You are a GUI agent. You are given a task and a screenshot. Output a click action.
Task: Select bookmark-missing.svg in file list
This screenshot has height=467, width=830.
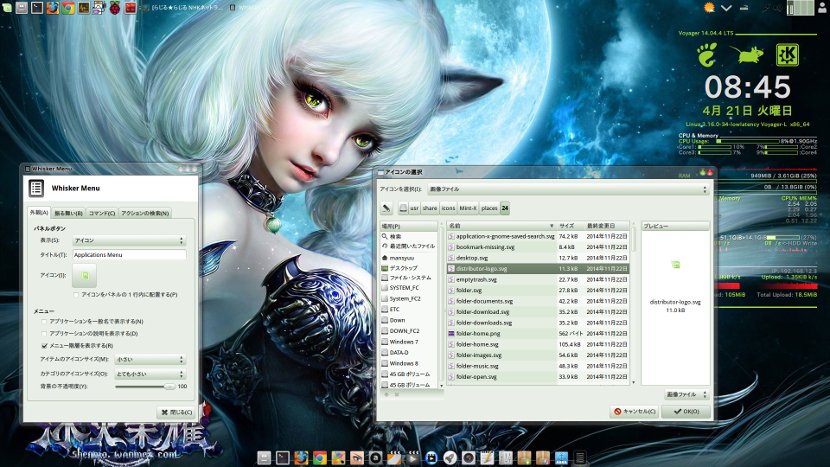pyautogui.click(x=538, y=247)
